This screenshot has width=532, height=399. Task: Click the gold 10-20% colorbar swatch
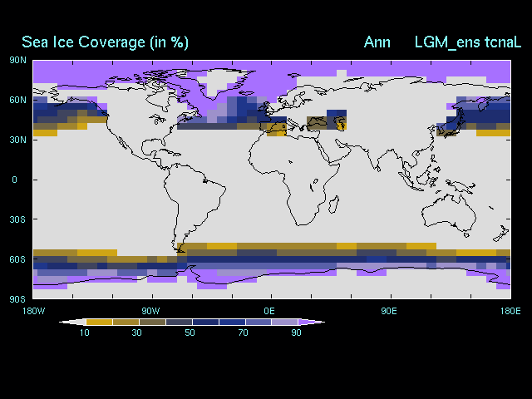point(98,322)
